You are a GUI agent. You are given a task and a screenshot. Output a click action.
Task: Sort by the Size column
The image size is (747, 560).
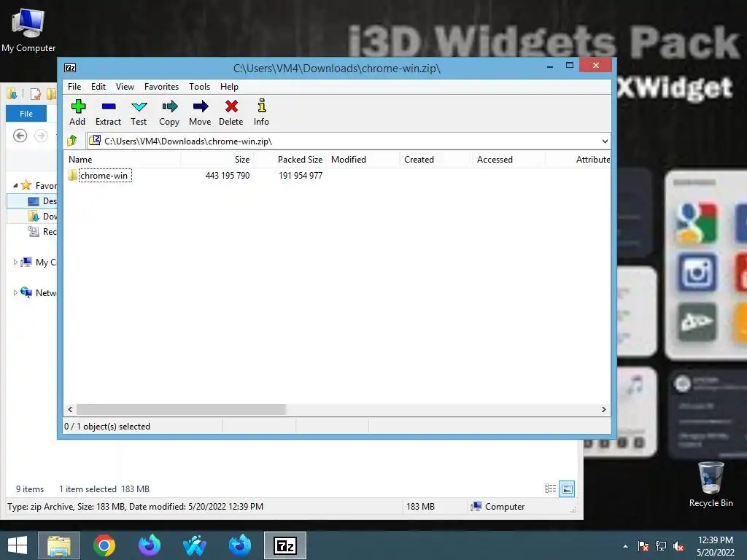pos(217,160)
